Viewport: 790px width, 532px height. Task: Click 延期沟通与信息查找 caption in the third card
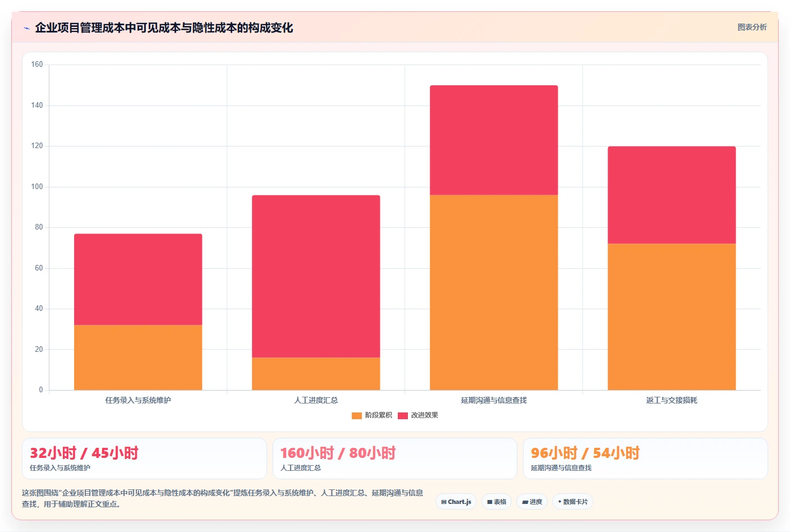coord(561,468)
